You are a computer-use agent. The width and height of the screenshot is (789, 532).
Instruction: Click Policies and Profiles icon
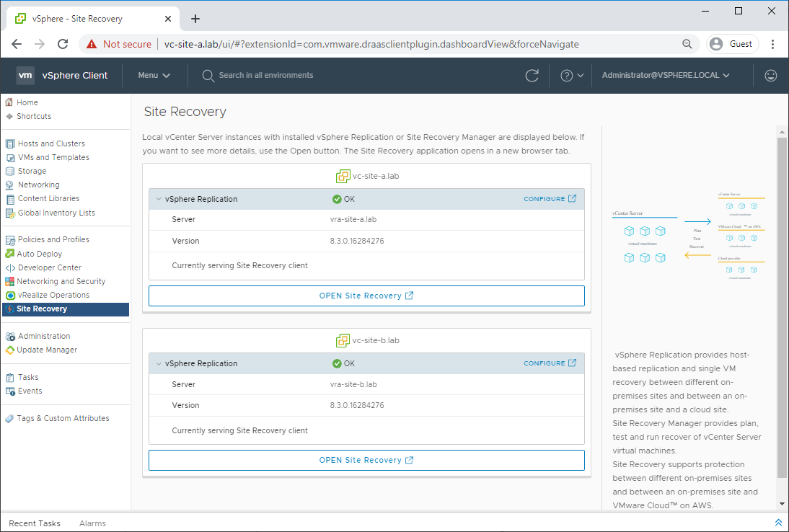coord(10,240)
